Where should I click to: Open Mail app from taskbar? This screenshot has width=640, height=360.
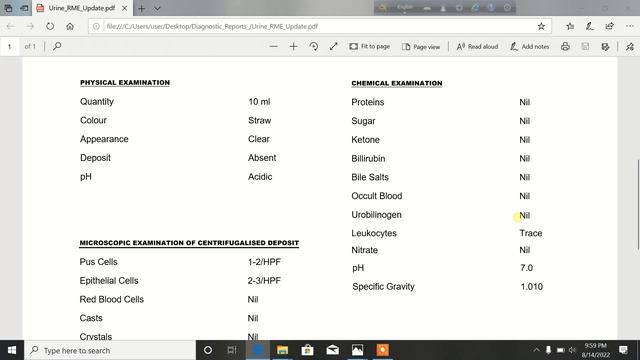[x=333, y=350]
